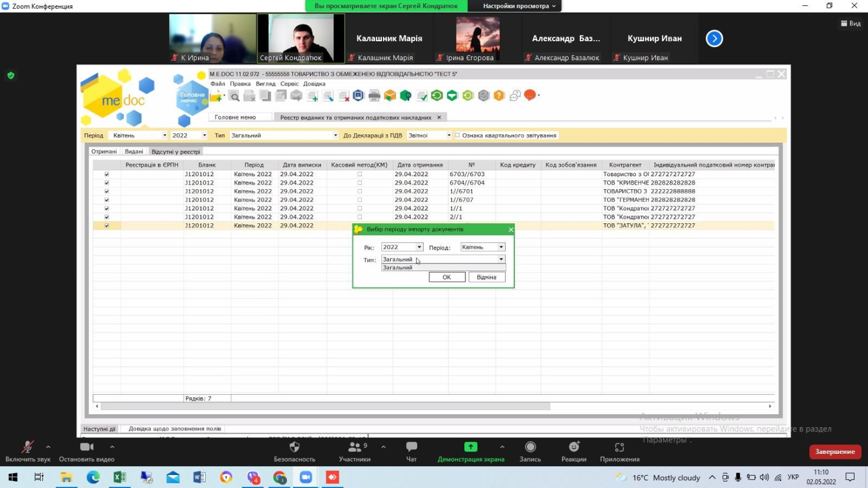Switch to the 'Отримані' tab
The height and width of the screenshot is (488, 868).
coord(104,151)
